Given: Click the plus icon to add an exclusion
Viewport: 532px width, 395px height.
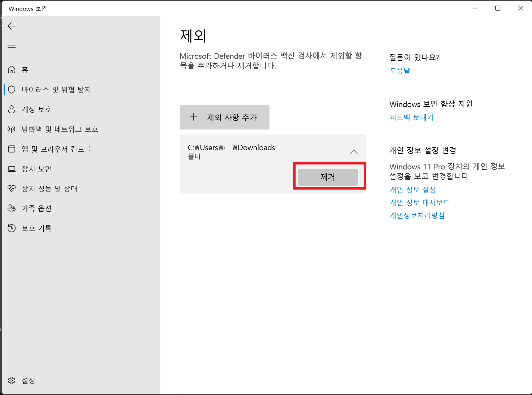Looking at the screenshot, I should [x=193, y=117].
